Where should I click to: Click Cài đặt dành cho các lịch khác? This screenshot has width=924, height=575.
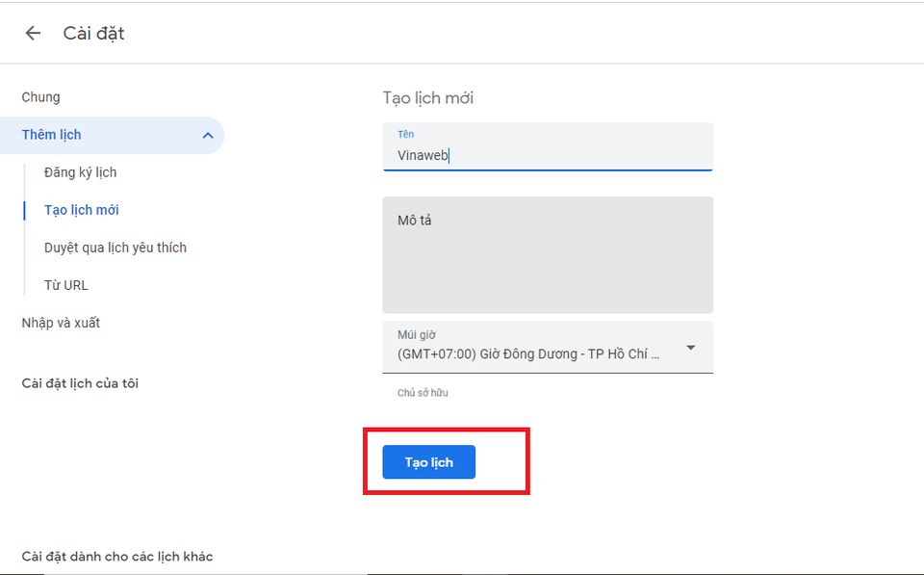click(116, 557)
